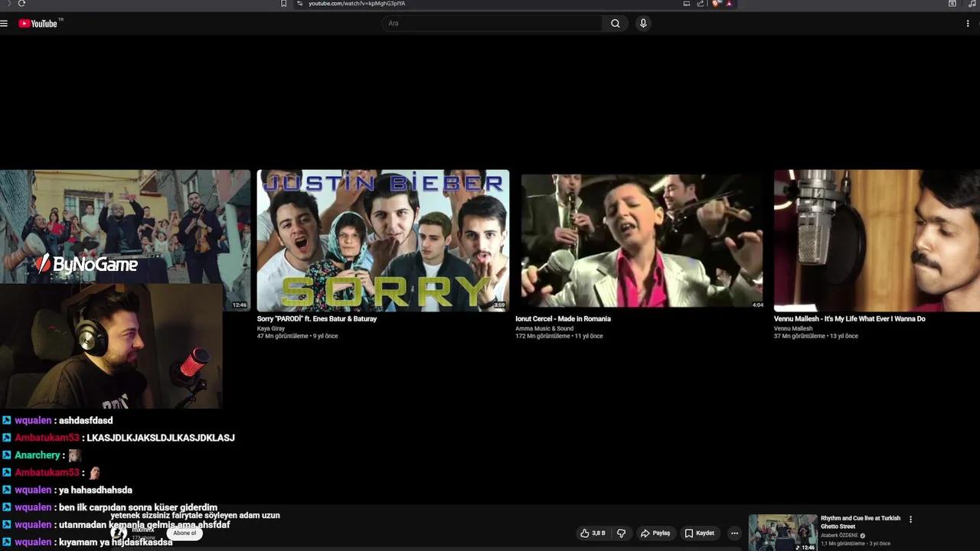Screen dimensions: 980x551
Task: Open site information icon in the address bar
Action: (x=300, y=4)
